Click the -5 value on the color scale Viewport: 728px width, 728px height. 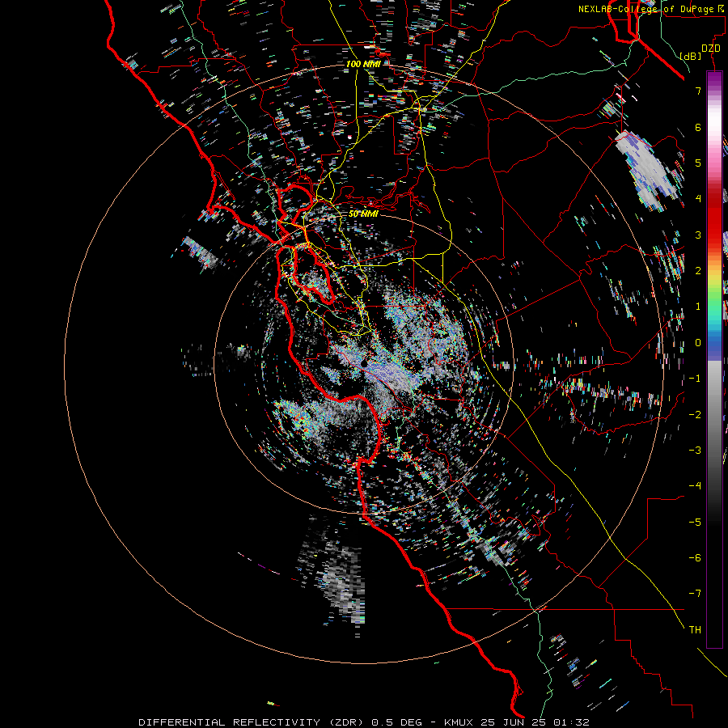(695, 523)
